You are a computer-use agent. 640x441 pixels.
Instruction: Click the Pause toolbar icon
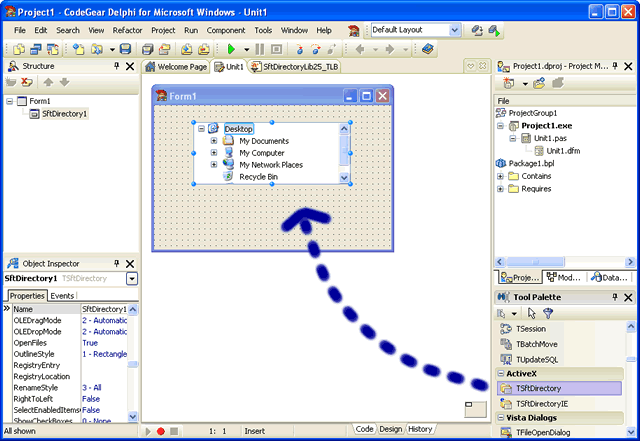click(260, 49)
